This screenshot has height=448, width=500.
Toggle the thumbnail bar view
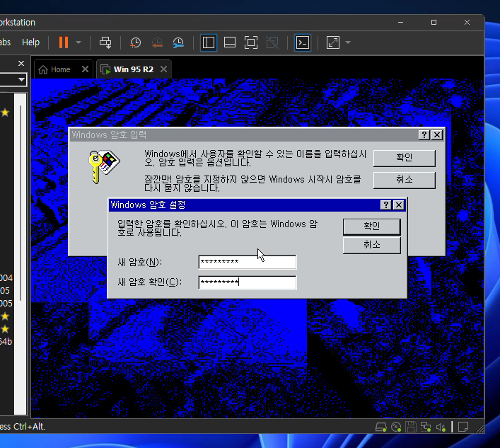pos(230,42)
